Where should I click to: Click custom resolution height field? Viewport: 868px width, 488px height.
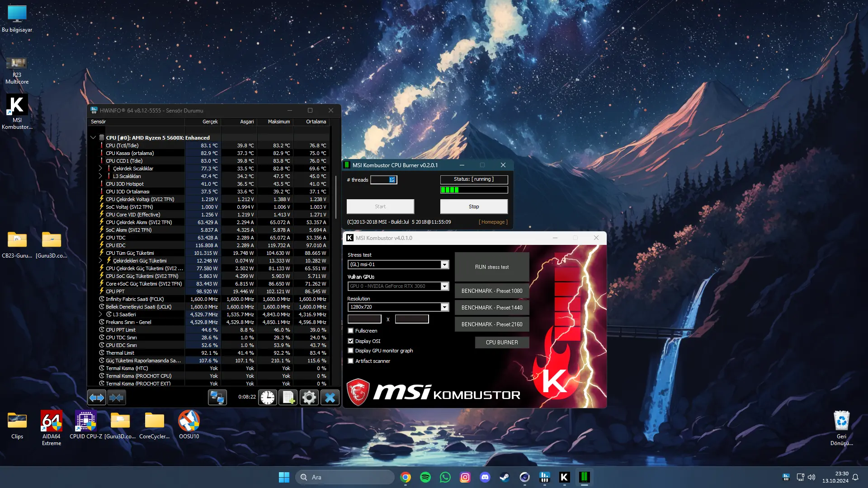(412, 319)
